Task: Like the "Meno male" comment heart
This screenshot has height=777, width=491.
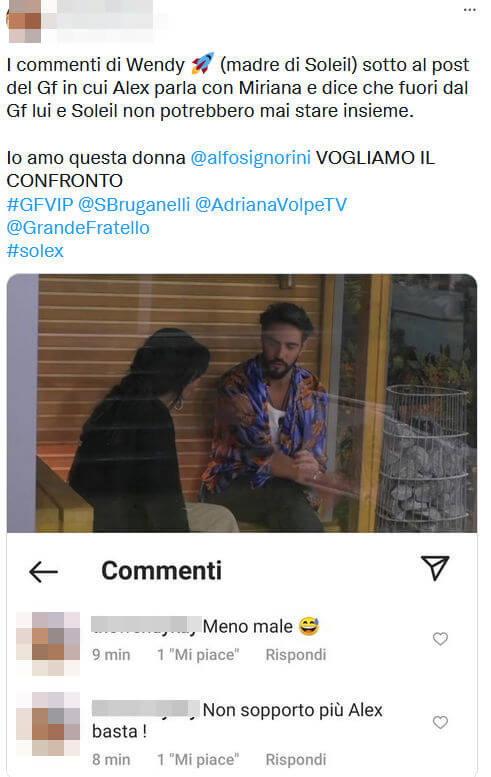Action: click(440, 639)
